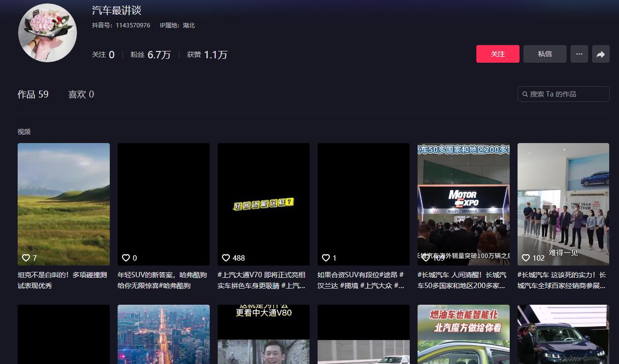The height and width of the screenshot is (364, 619).
Task: Click the 视频 section label
Action: click(24, 132)
